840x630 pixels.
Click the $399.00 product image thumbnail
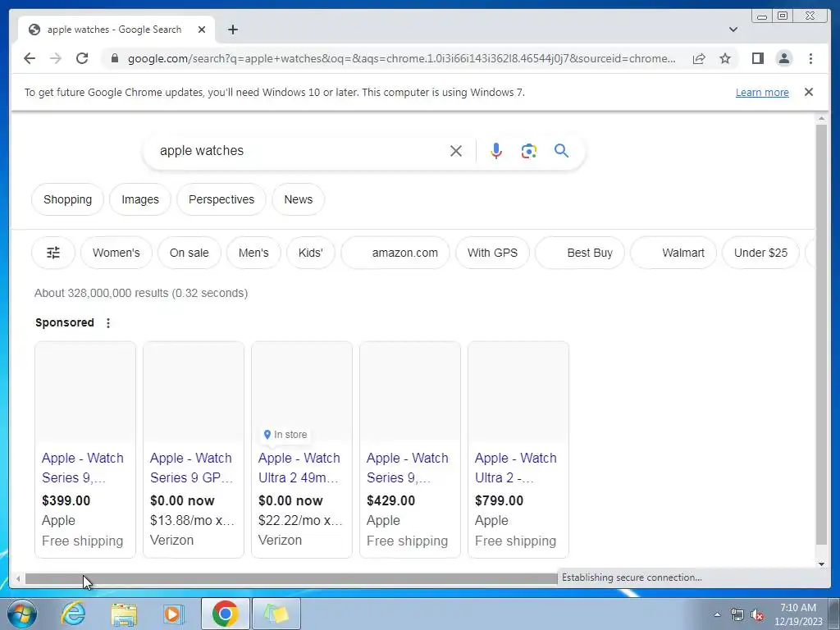point(85,392)
